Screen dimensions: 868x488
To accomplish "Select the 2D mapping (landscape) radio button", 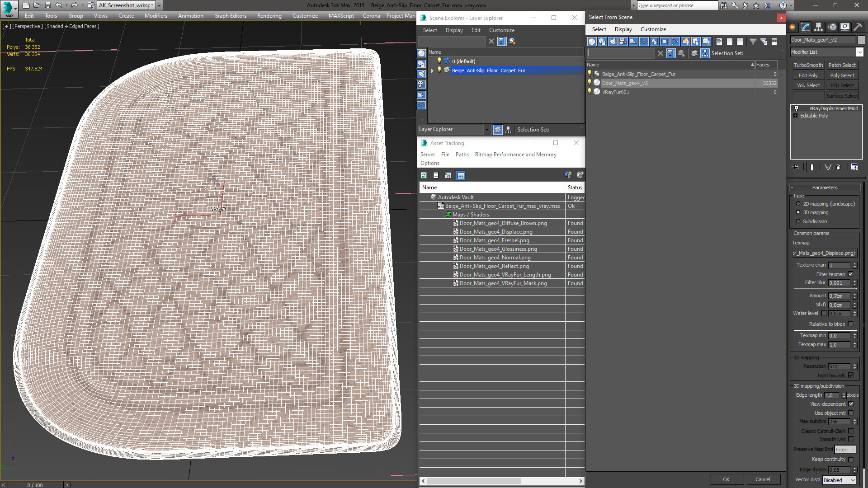I will (x=798, y=204).
